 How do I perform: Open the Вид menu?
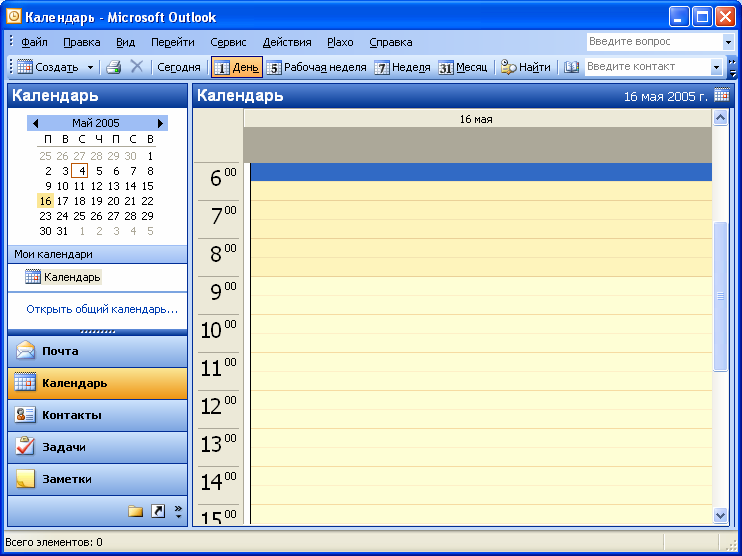point(125,42)
